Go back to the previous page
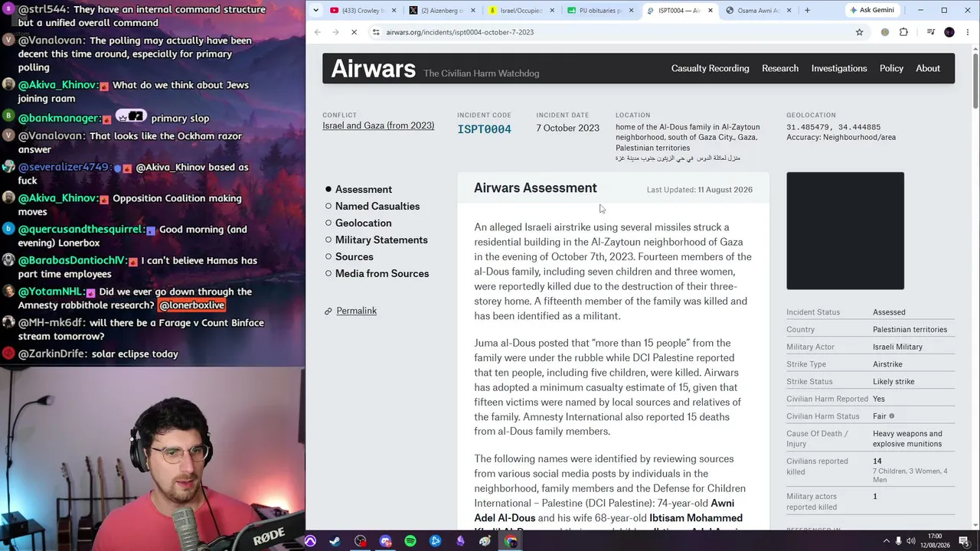 coord(318,32)
